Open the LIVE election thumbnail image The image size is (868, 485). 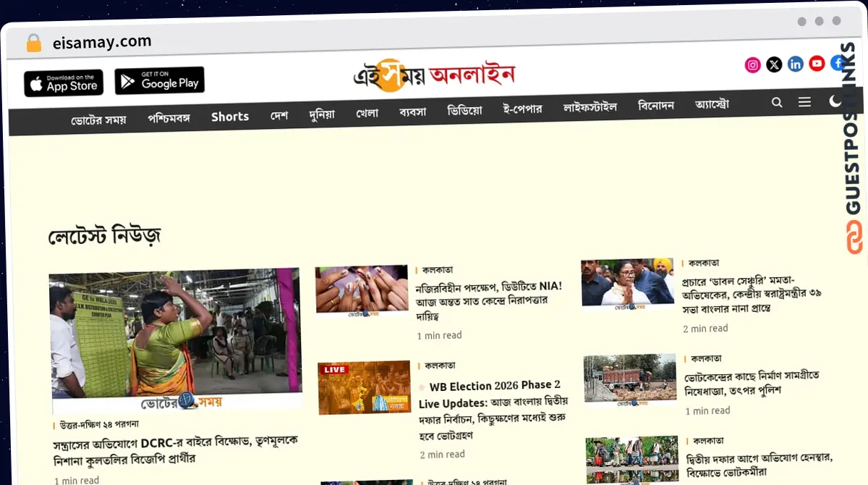point(365,387)
